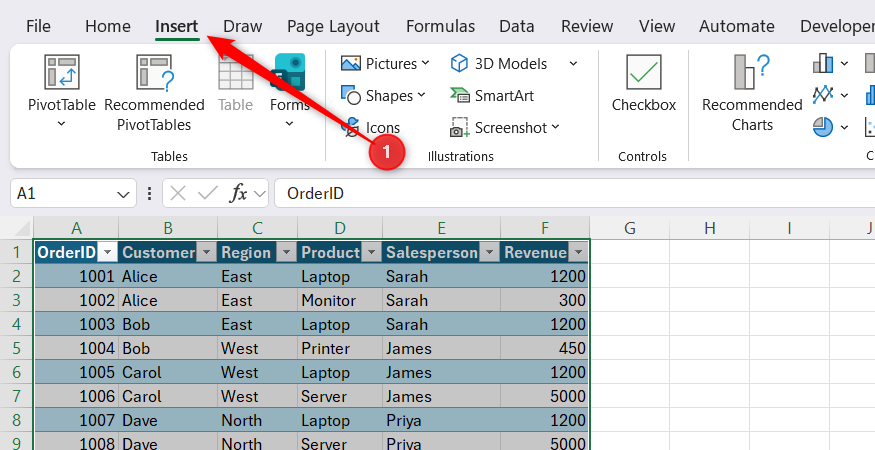Select cell containing Printer
The height and width of the screenshot is (450, 875).
340,348
